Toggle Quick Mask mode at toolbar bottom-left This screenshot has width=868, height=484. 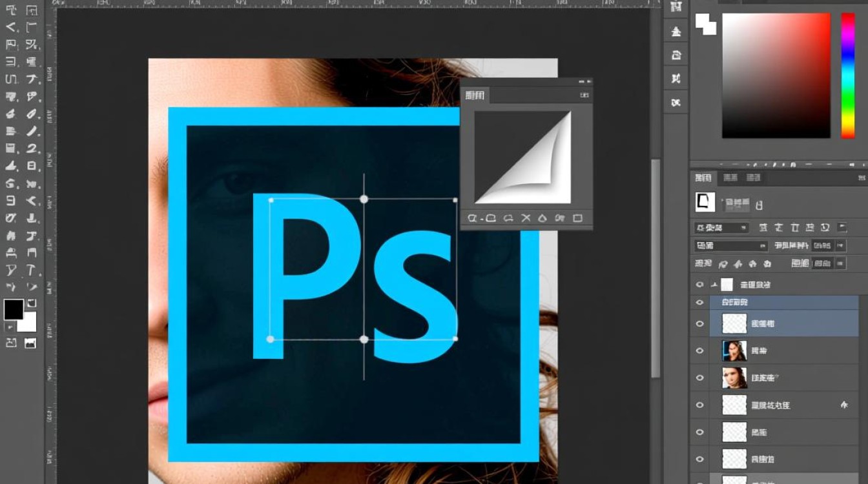coord(11,343)
